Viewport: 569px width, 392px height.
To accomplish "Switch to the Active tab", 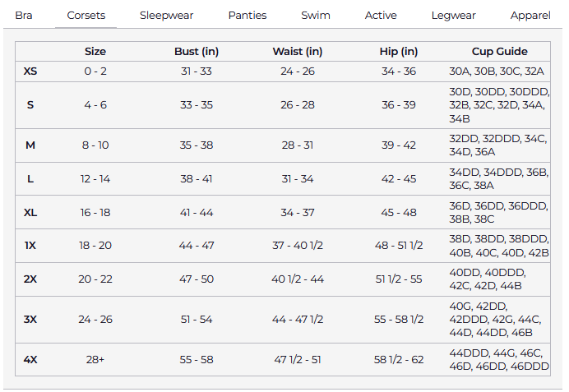I will click(381, 16).
